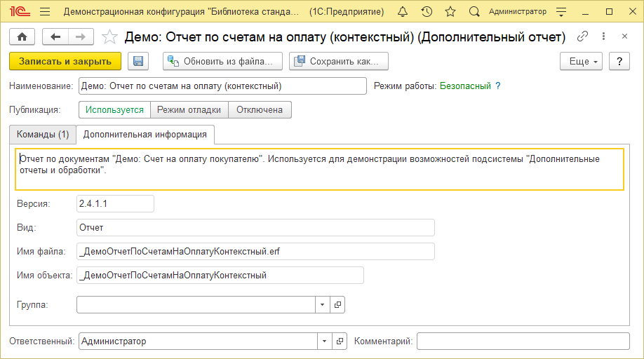The height and width of the screenshot is (359, 644).
Task: Open service settings menu icon next to Администратор
Action: (561, 11)
